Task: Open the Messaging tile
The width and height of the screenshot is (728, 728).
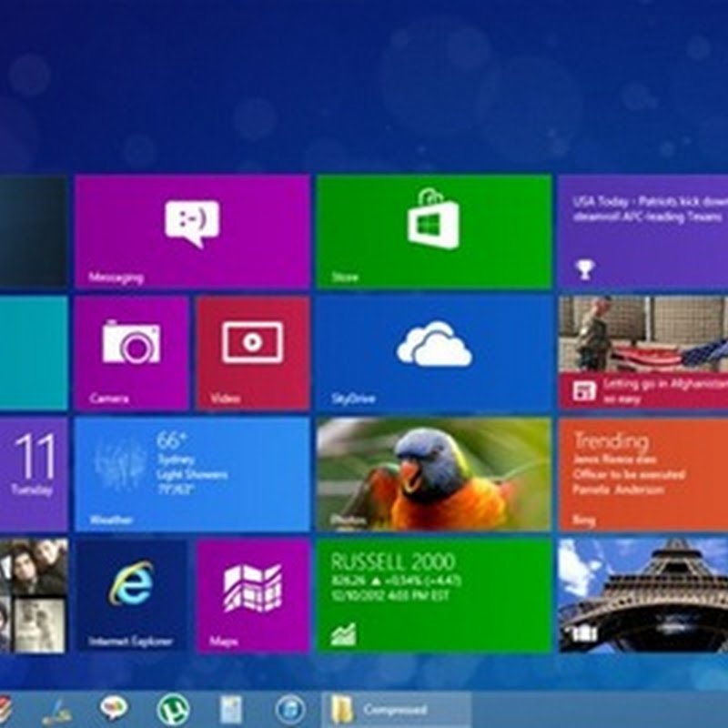Action: click(192, 232)
